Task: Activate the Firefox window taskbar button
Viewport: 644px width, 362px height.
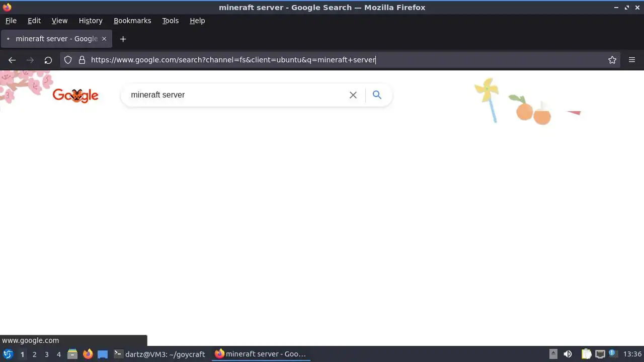Action: point(261,354)
